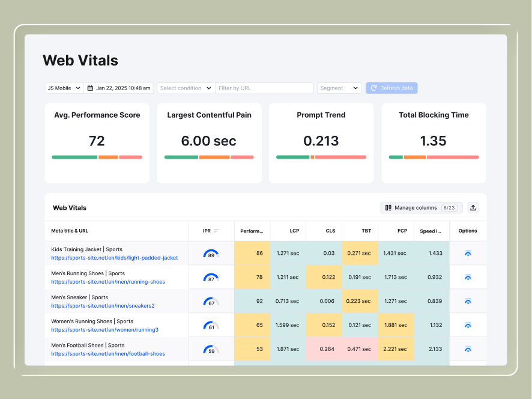The height and width of the screenshot is (399, 532).
Task: Open the JS Mobile device dropdown
Action: (x=64, y=88)
